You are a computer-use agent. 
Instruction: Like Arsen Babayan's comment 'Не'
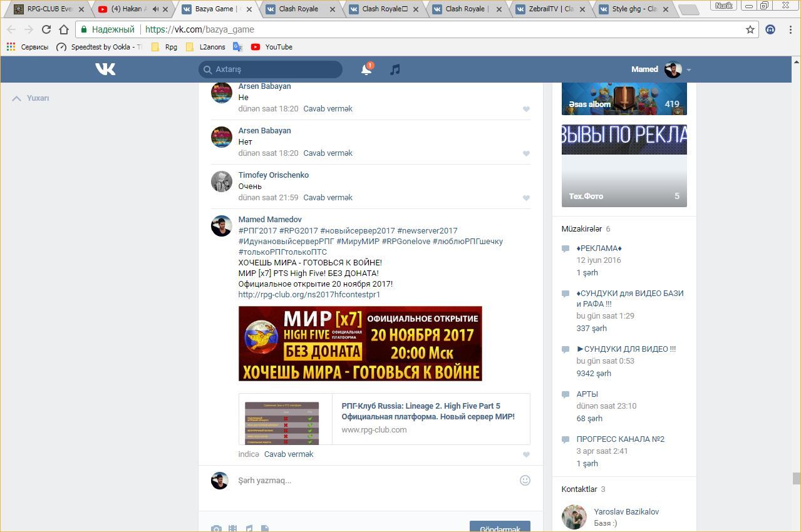click(526, 109)
